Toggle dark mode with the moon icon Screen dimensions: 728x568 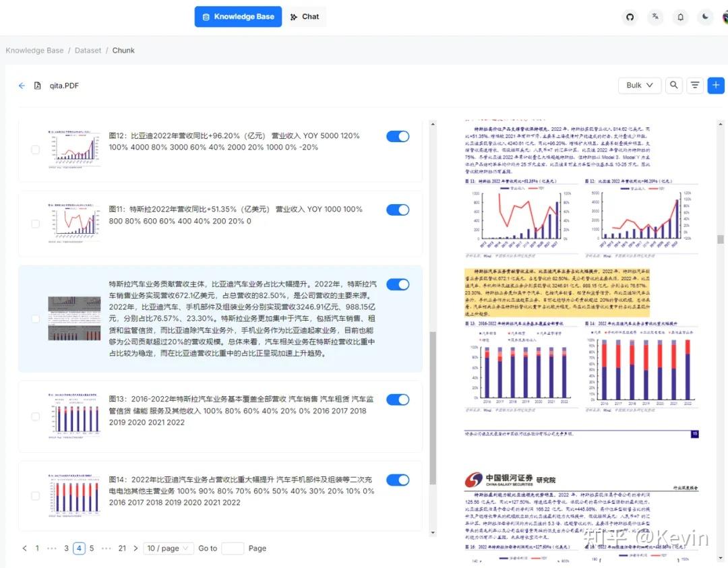[x=706, y=18]
